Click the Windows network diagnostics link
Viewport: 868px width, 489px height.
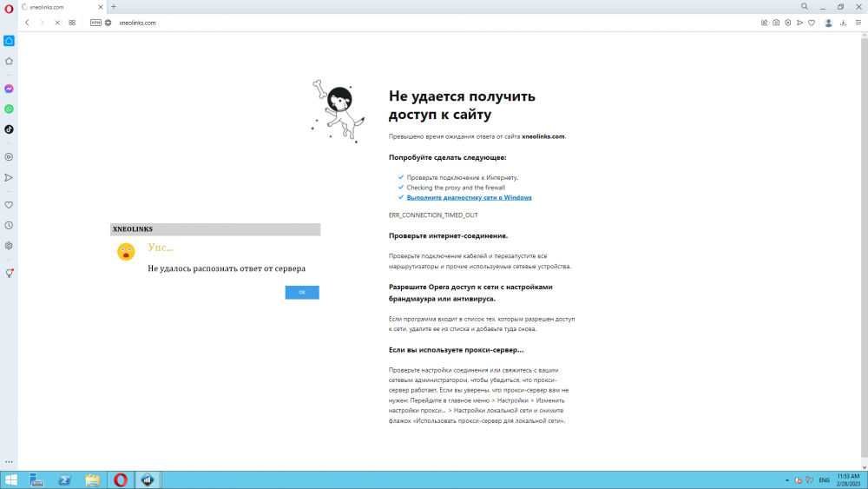click(x=469, y=198)
